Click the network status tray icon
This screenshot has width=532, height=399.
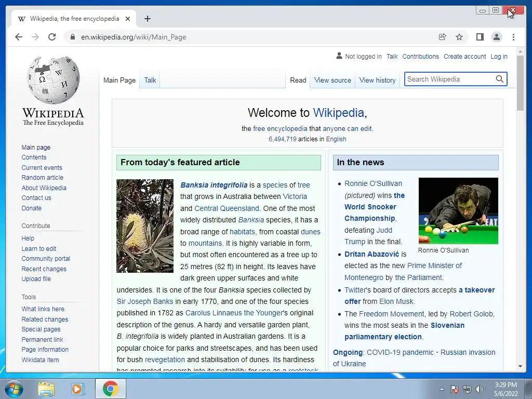pyautogui.click(x=467, y=389)
